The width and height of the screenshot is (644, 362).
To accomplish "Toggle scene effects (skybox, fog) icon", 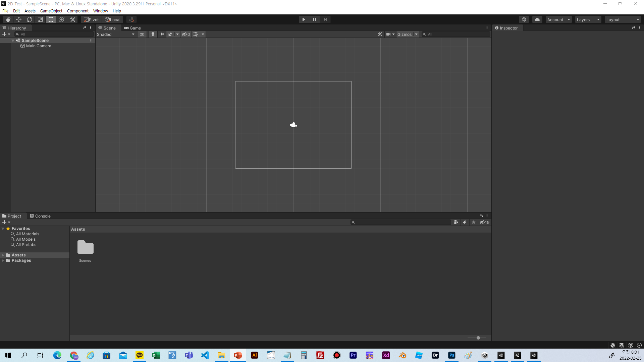I will click(x=170, y=34).
